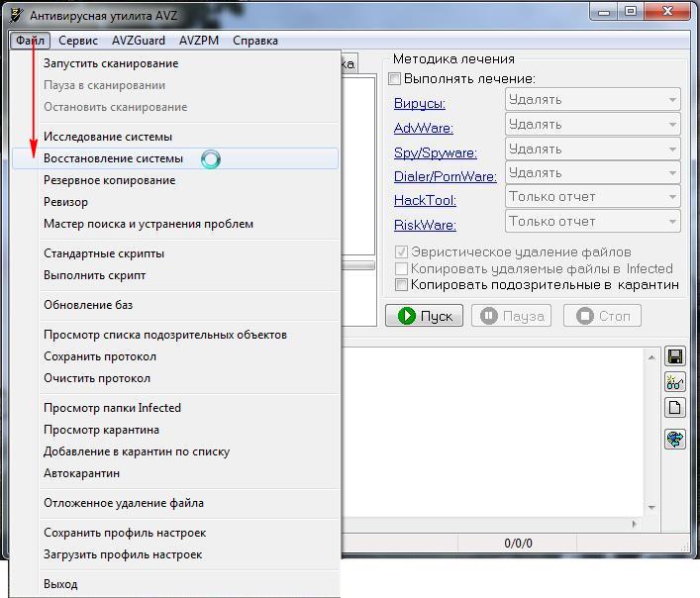The height and width of the screenshot is (598, 700).
Task: Open the Сервис menu
Action: 78,41
